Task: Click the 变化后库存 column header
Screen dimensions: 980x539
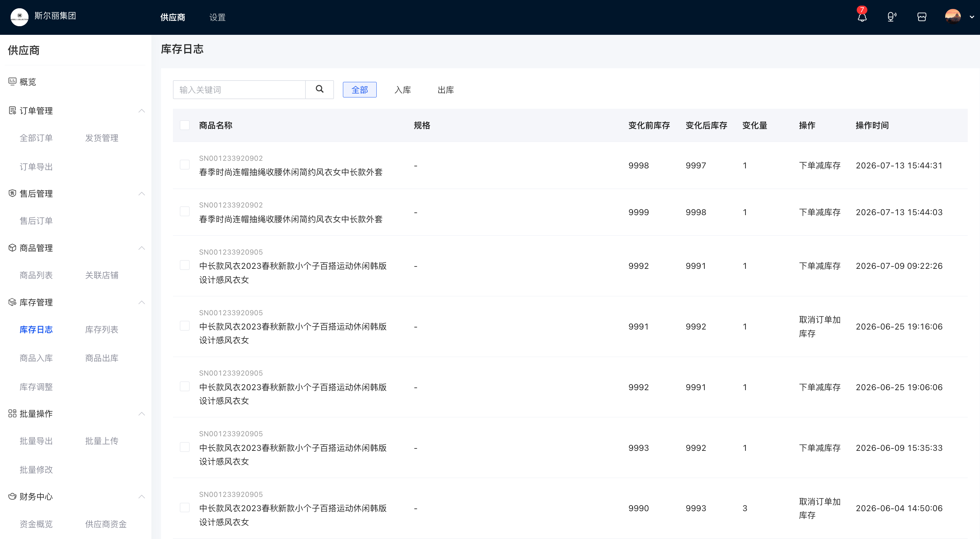Action: pyautogui.click(x=706, y=125)
